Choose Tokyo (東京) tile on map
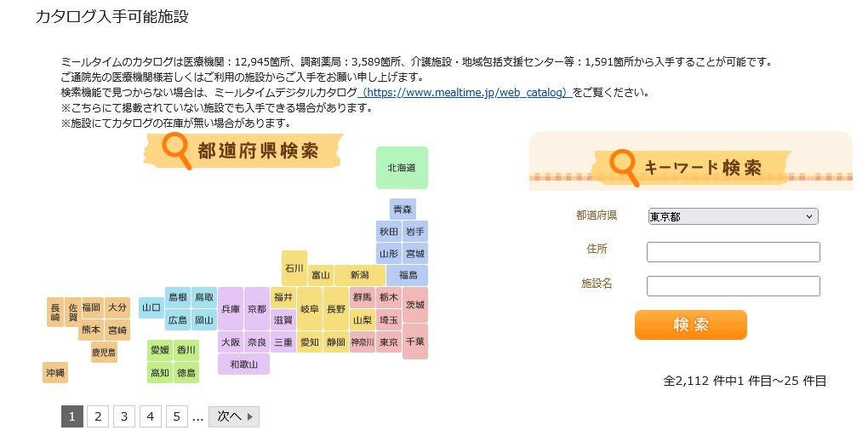This screenshot has width=868, height=436. [x=389, y=342]
